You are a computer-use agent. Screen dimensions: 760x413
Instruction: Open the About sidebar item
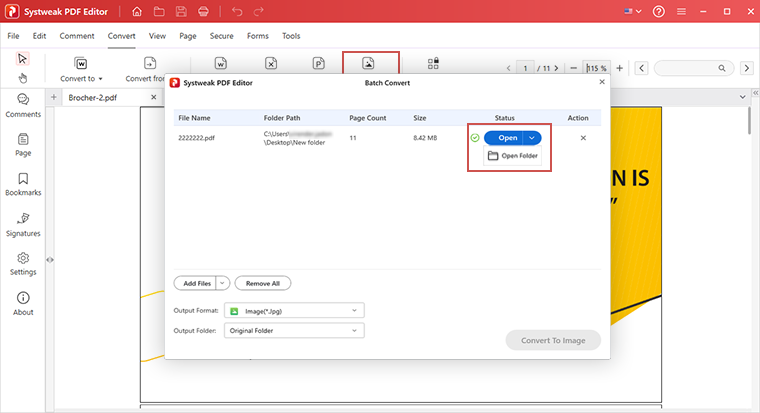click(x=23, y=304)
